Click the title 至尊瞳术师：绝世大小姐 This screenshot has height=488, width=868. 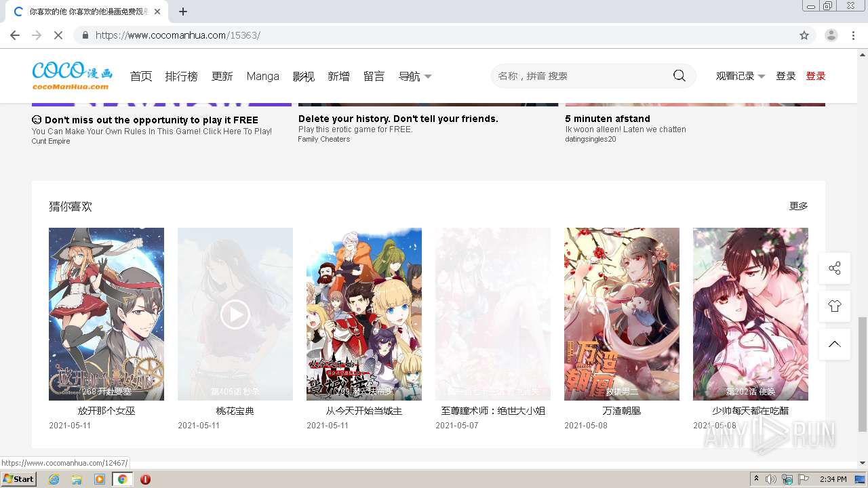(x=493, y=411)
